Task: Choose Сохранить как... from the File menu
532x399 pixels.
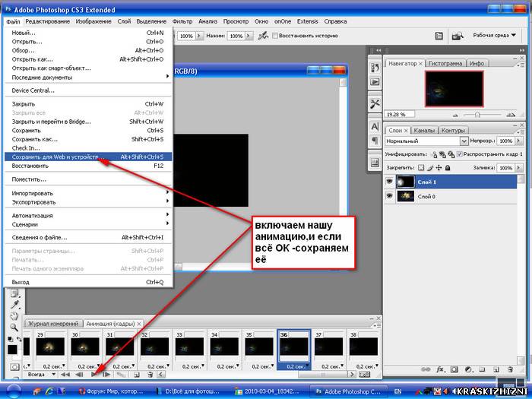Action: coord(88,139)
